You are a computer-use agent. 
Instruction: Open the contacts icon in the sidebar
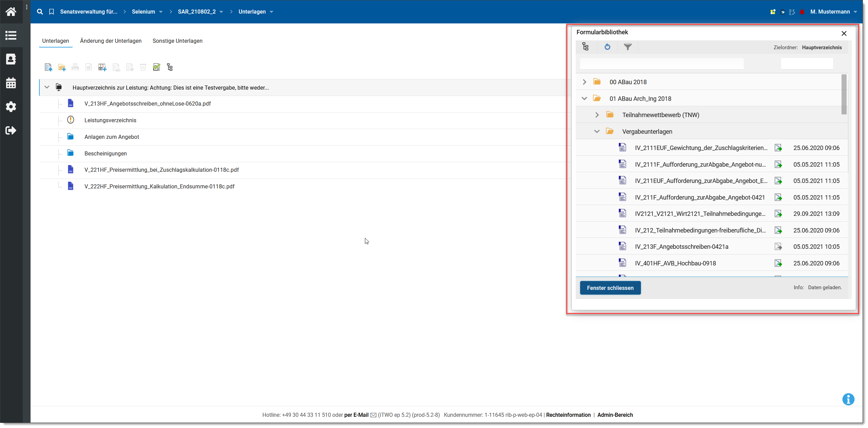coord(11,59)
